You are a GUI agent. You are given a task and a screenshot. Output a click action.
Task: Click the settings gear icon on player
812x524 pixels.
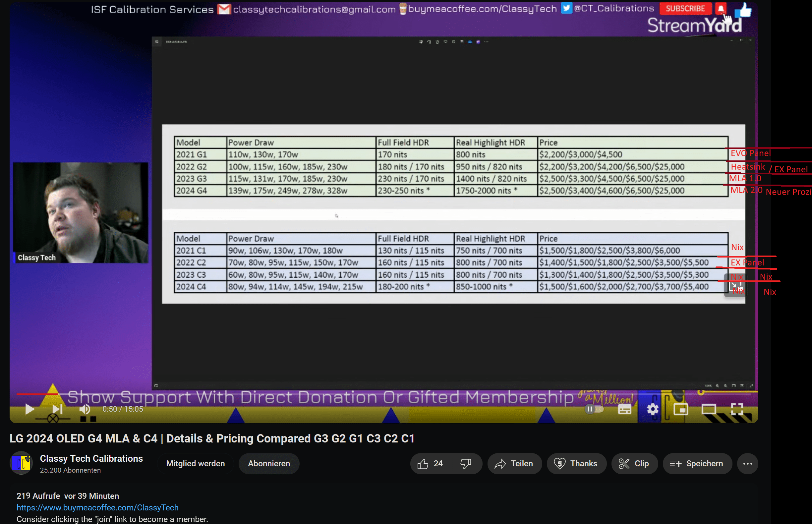pos(652,409)
